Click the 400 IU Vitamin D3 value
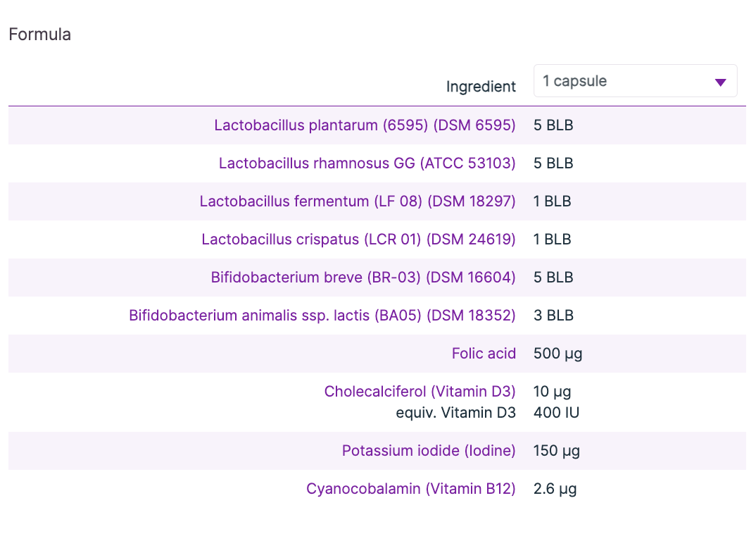Viewport: 756px width, 541px height. [556, 413]
